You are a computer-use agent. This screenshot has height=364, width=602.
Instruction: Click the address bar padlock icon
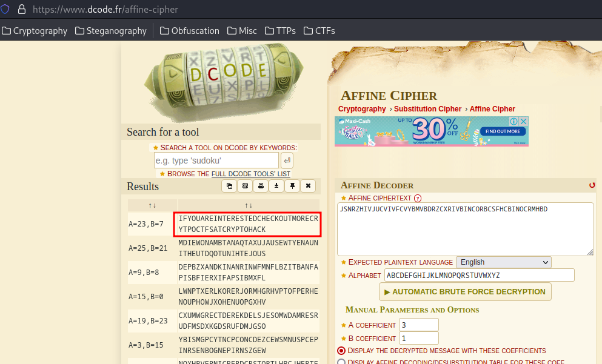point(22,9)
